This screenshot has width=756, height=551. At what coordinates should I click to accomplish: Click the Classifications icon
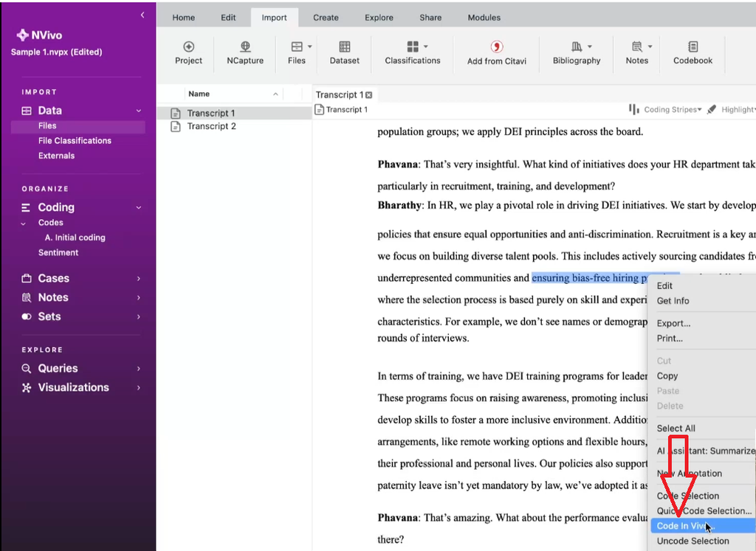coord(413,46)
